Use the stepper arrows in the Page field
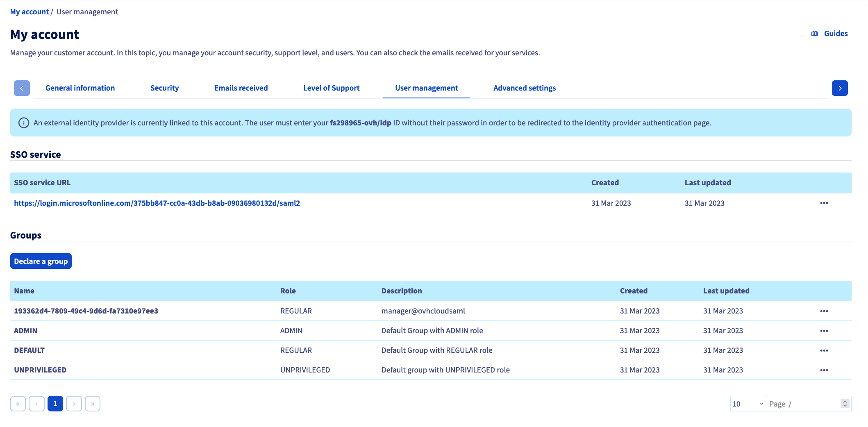 pyautogui.click(x=845, y=404)
